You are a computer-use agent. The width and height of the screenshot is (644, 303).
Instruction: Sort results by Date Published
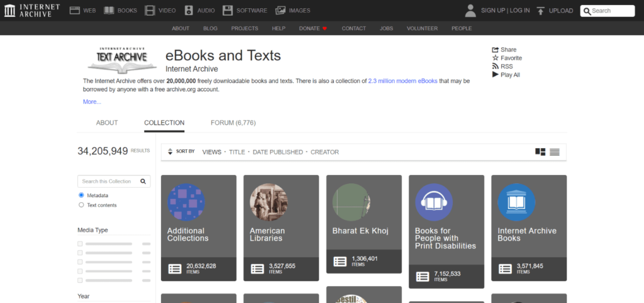click(277, 152)
